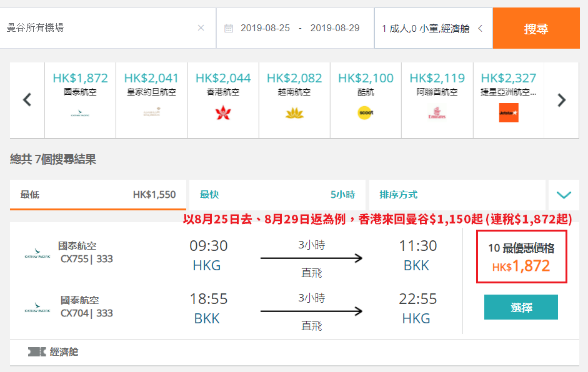Viewport: 588px width, 372px height.
Task: Click flight number CX704| 333
Action: pyautogui.click(x=87, y=313)
